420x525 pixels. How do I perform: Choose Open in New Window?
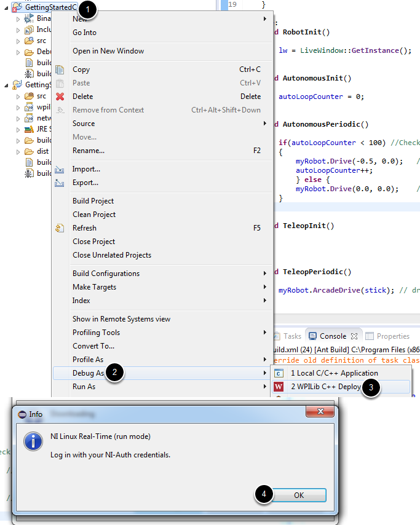[162, 51]
